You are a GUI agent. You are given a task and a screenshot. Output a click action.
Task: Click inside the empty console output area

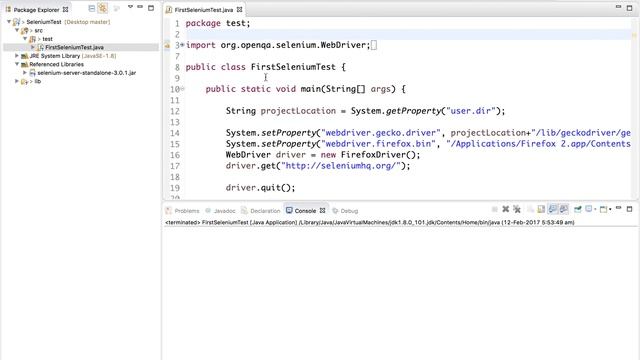click(x=400, y=293)
